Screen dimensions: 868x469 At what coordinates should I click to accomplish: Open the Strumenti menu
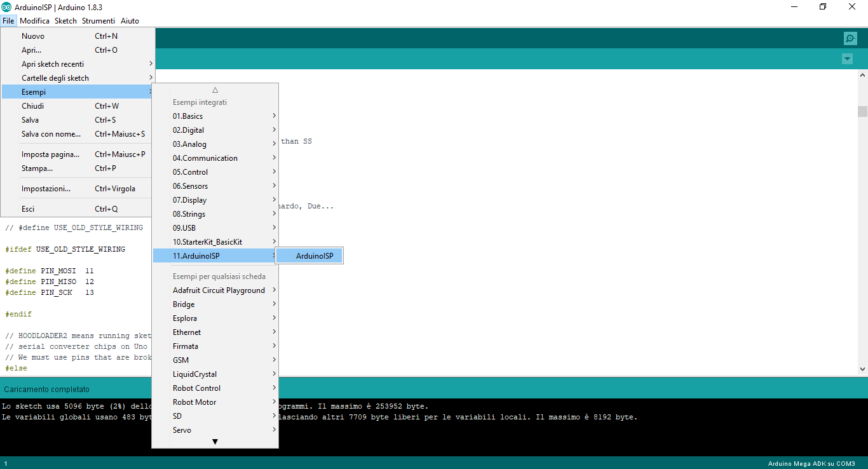98,21
